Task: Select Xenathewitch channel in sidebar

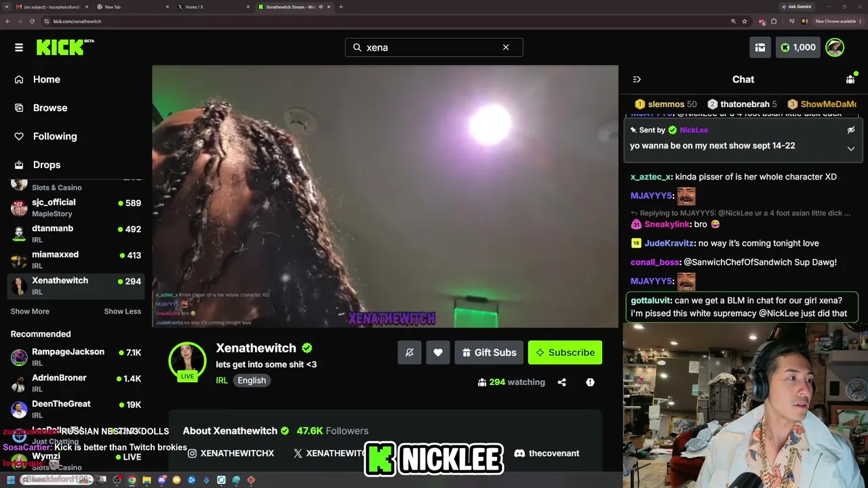Action: [x=76, y=286]
